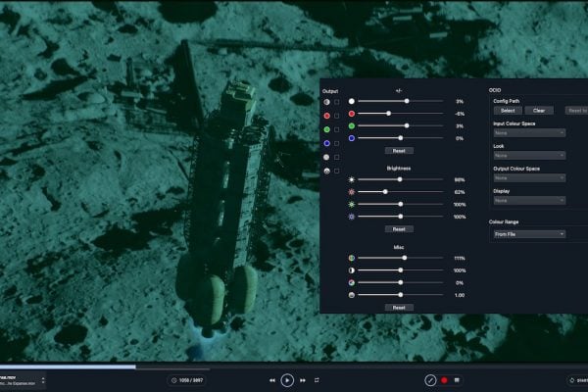Image resolution: width=588 pixels, height=392 pixels.
Task: Start playback with the play button
Action: pyautogui.click(x=287, y=380)
